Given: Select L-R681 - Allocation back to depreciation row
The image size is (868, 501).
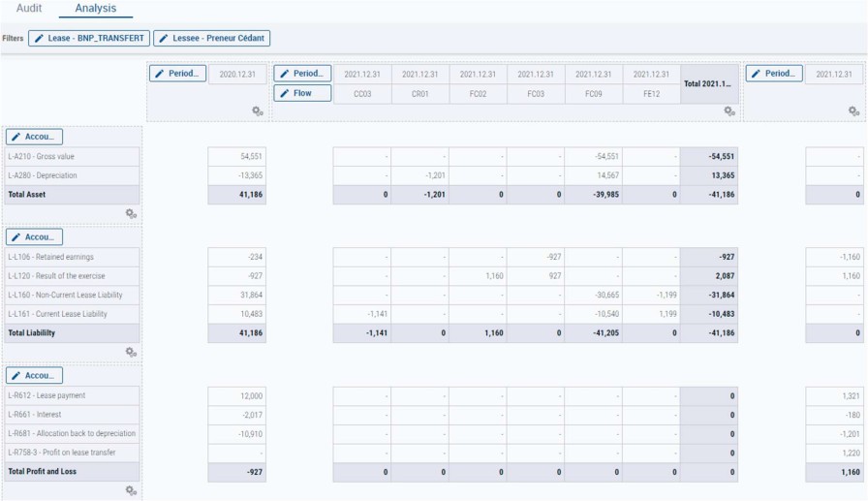Looking at the screenshot, I should 72,433.
